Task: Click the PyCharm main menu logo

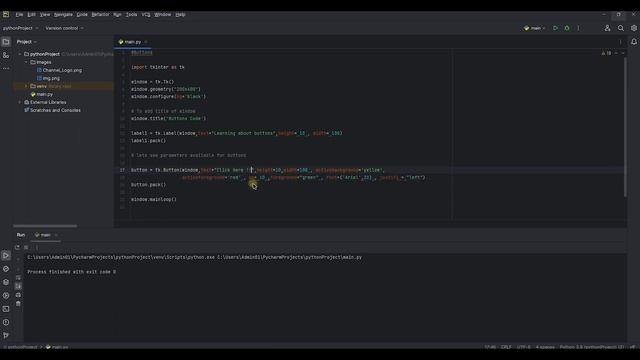Action: (x=6, y=14)
